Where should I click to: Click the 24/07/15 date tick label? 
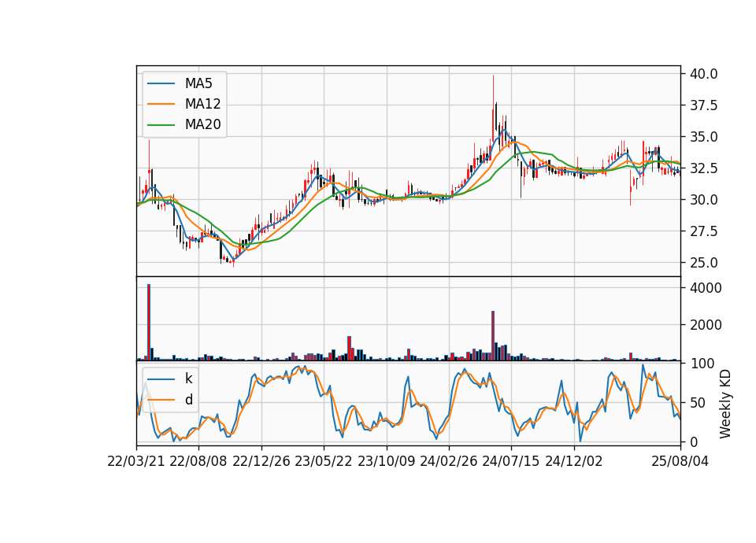(x=511, y=461)
